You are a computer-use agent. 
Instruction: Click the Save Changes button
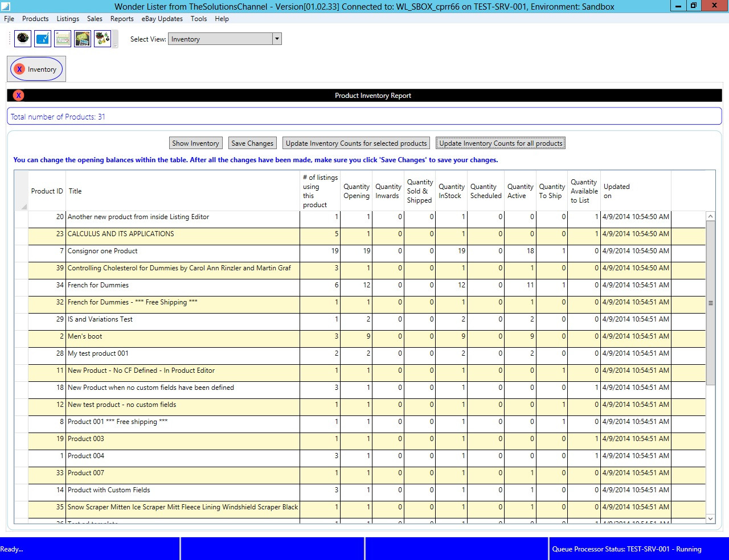click(252, 143)
